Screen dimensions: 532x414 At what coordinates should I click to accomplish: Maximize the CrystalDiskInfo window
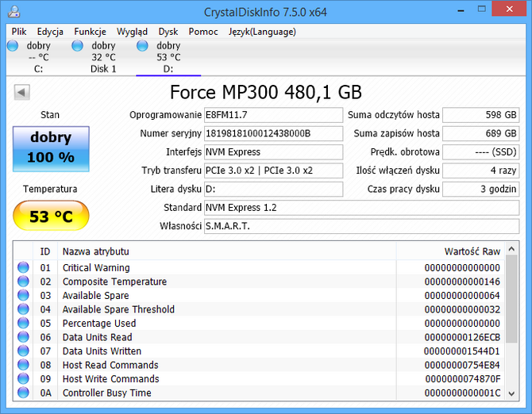tap(481, 10)
